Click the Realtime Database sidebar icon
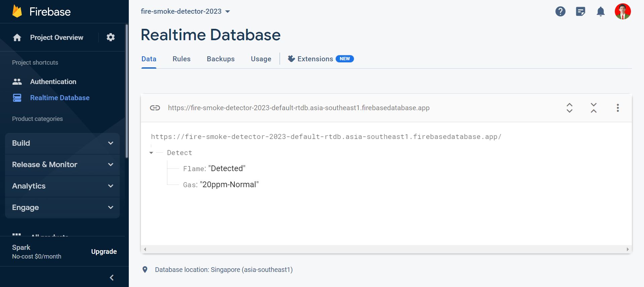The image size is (644, 287). pyautogui.click(x=17, y=98)
